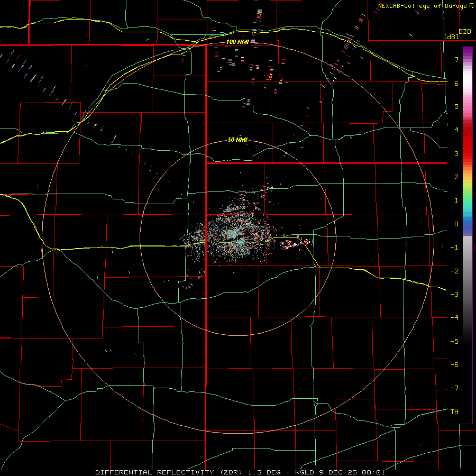
Task: Click the color scale value 6
Action: [x=456, y=83]
